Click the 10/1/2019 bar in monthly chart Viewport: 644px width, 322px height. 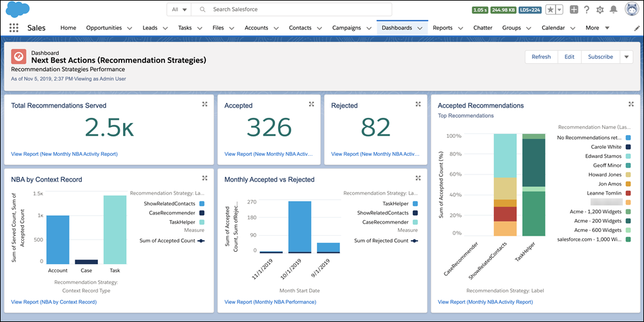click(299, 227)
